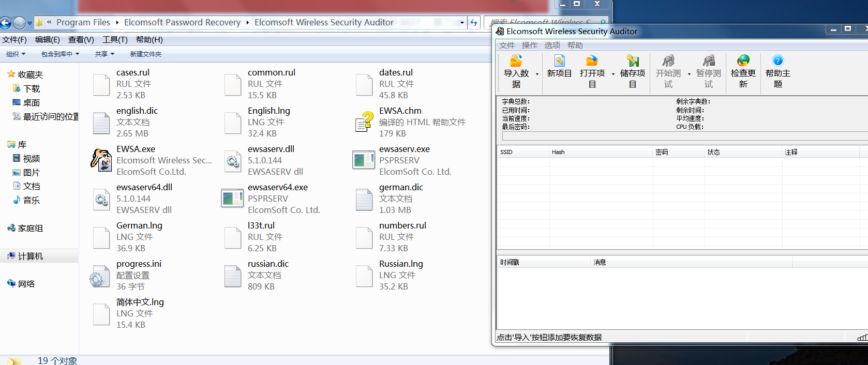Go back in Explorer with back arrow

5,23
